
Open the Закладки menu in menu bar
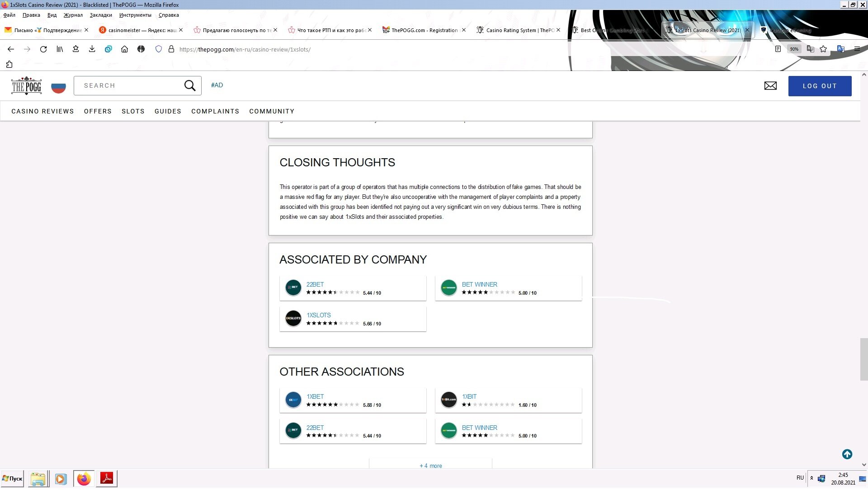click(x=100, y=15)
